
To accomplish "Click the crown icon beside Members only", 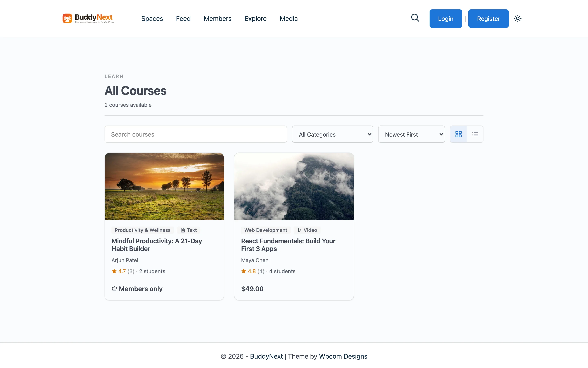I will click(x=114, y=289).
